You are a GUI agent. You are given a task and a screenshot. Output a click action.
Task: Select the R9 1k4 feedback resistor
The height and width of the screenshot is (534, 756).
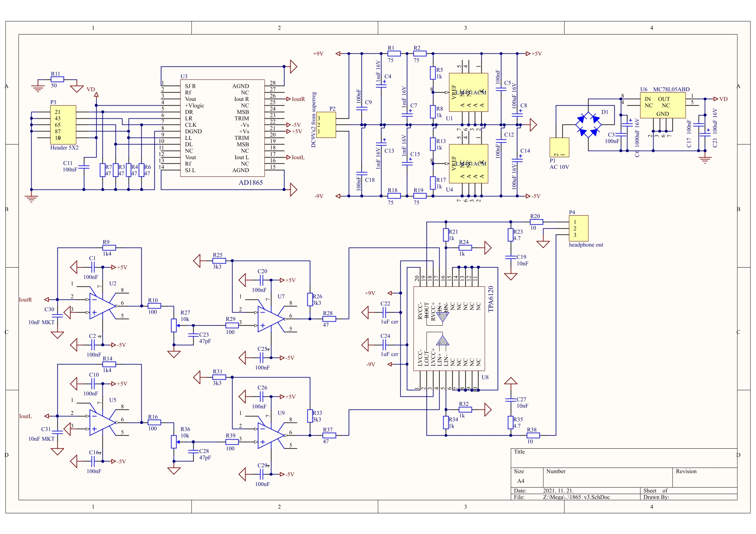[x=109, y=248]
